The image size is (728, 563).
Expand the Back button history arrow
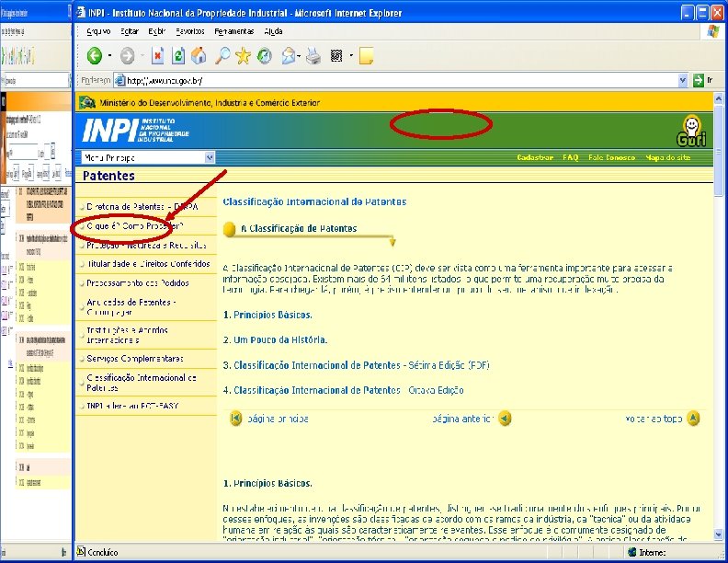point(109,56)
